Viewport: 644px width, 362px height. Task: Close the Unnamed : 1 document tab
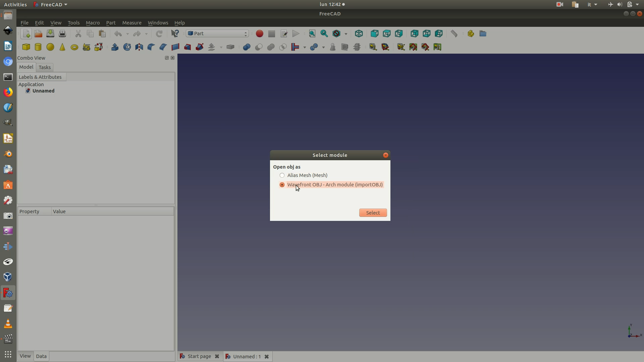[x=267, y=357]
